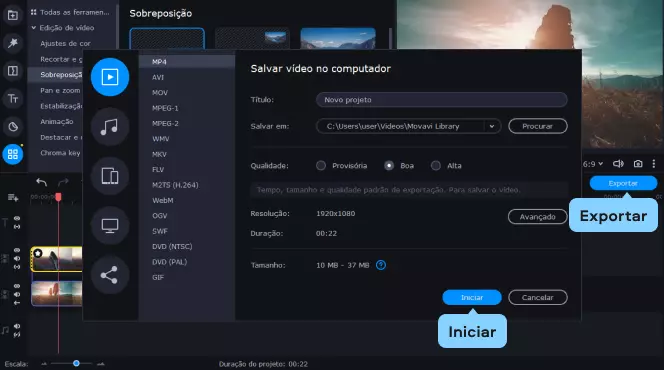Select the Boa quality radio button
Screen dimensions: 664x370
point(389,166)
